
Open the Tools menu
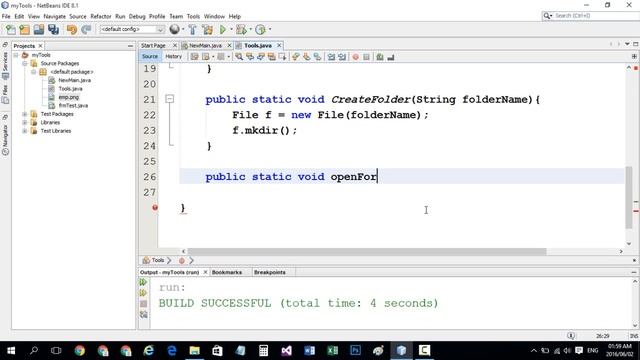(193, 16)
